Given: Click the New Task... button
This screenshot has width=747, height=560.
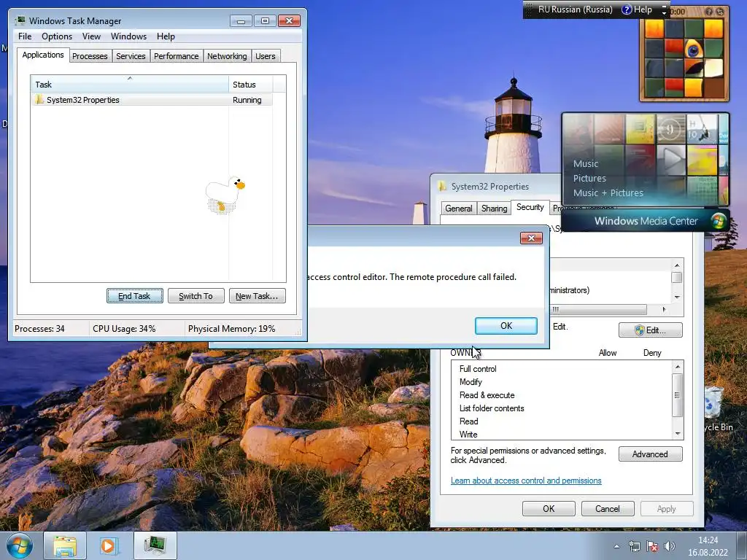Looking at the screenshot, I should pyautogui.click(x=258, y=296).
